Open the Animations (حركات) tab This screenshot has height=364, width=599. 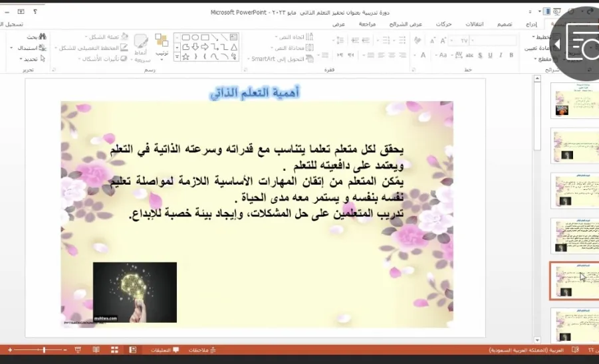(444, 24)
